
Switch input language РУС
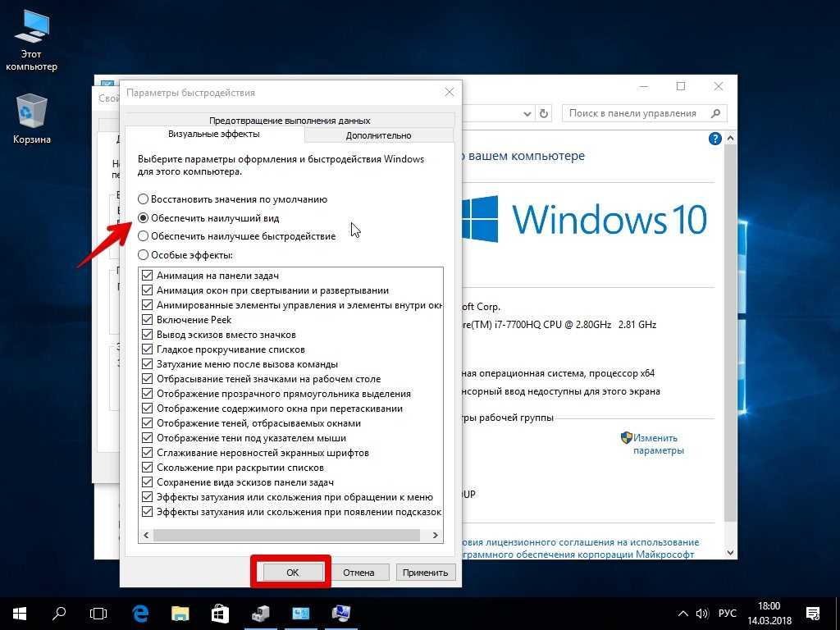pos(728,614)
